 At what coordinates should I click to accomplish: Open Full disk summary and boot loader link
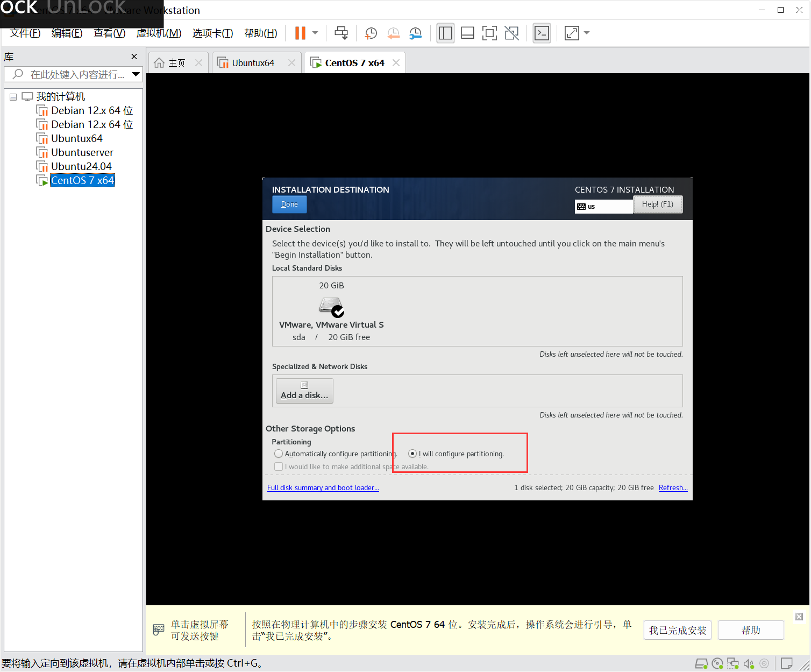point(323,487)
